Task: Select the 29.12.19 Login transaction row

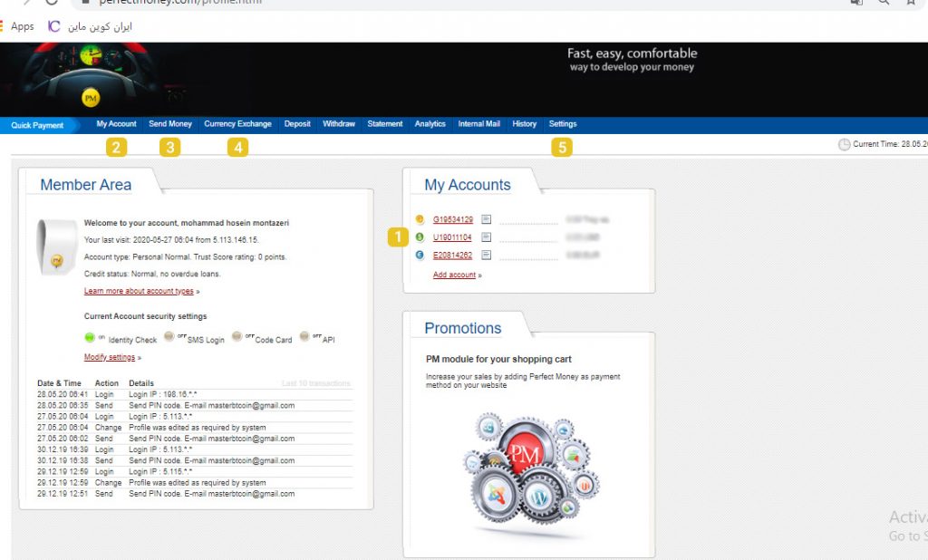Action: click(196, 472)
